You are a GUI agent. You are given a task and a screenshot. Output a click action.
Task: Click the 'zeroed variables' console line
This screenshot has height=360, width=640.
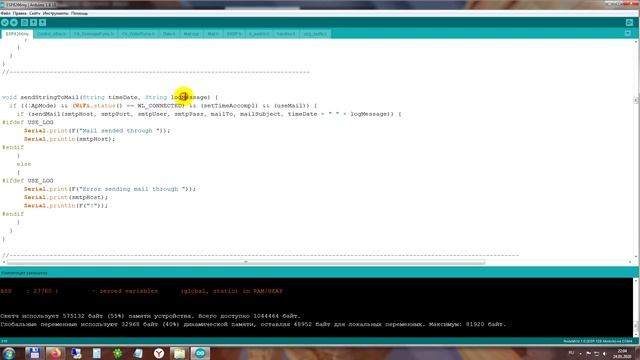pyautogui.click(x=141, y=291)
